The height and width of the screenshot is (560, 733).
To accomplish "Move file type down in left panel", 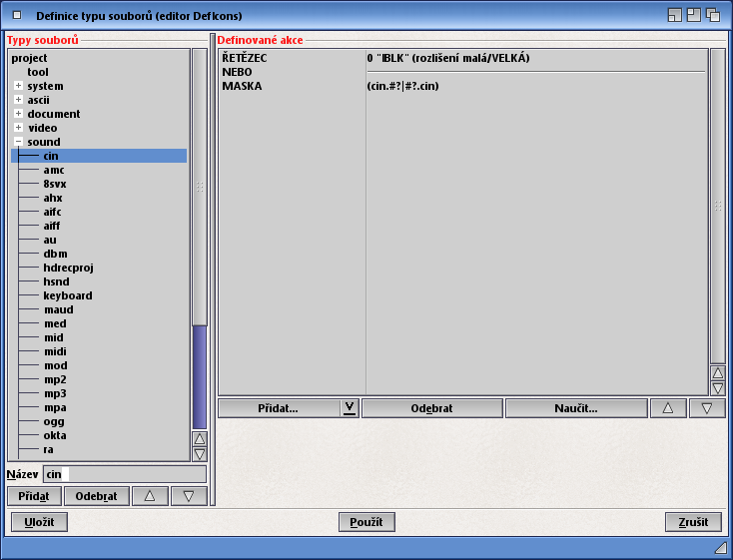I will click(188, 496).
